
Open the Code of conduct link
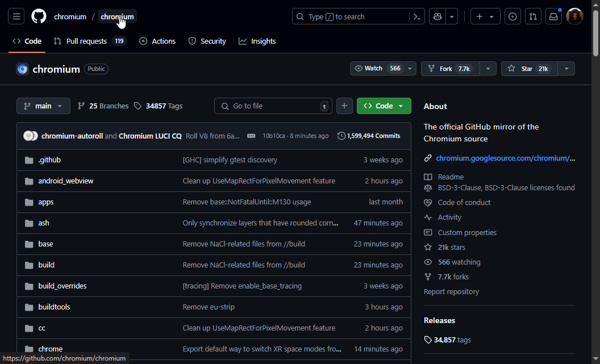[x=464, y=202]
